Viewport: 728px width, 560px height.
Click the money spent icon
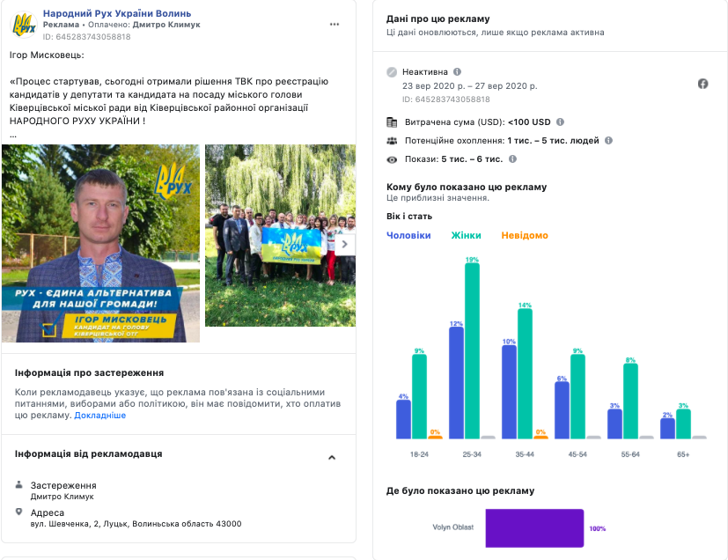pyautogui.click(x=392, y=122)
